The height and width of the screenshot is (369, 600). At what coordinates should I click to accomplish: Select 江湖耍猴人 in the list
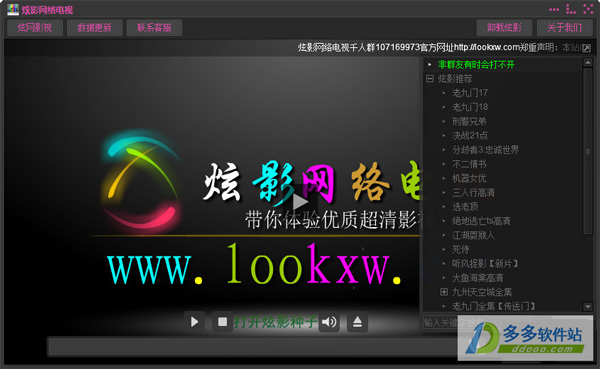pos(473,235)
